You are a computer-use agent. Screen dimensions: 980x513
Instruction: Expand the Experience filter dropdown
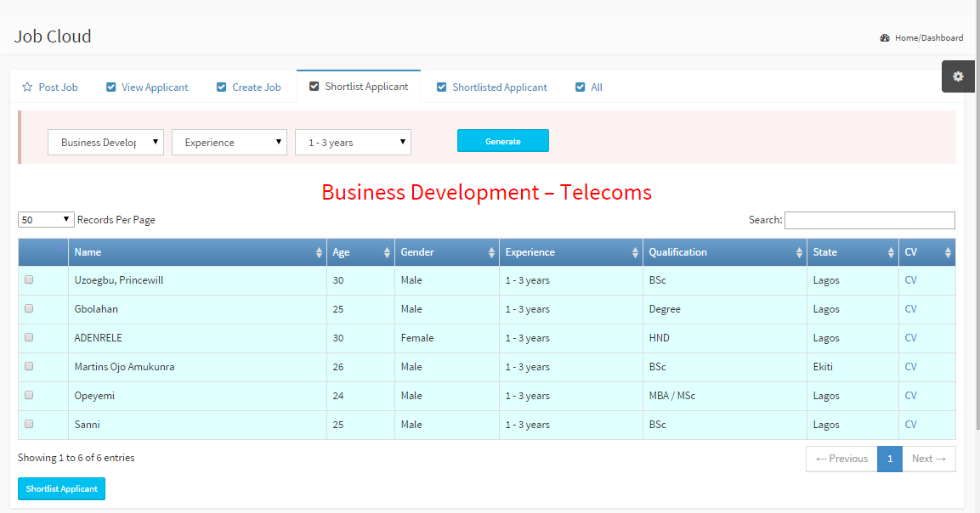pos(229,143)
